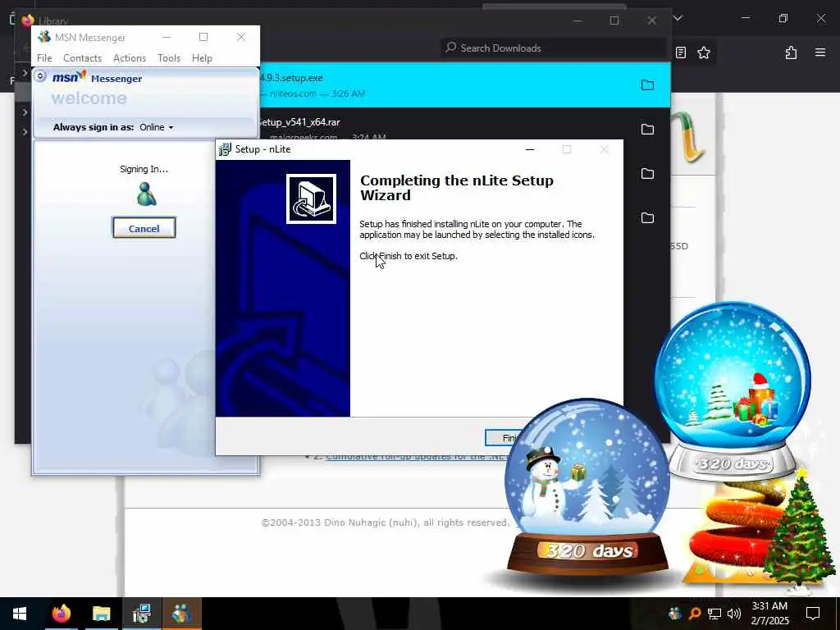
Task: Open the Firefox Extensions puzzle icon
Action: click(792, 52)
